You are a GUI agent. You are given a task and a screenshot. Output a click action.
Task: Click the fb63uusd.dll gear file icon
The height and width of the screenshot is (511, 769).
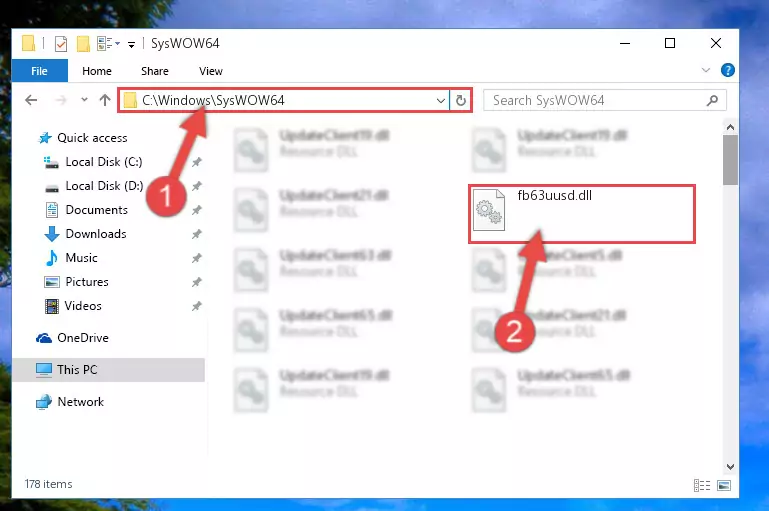[488, 210]
